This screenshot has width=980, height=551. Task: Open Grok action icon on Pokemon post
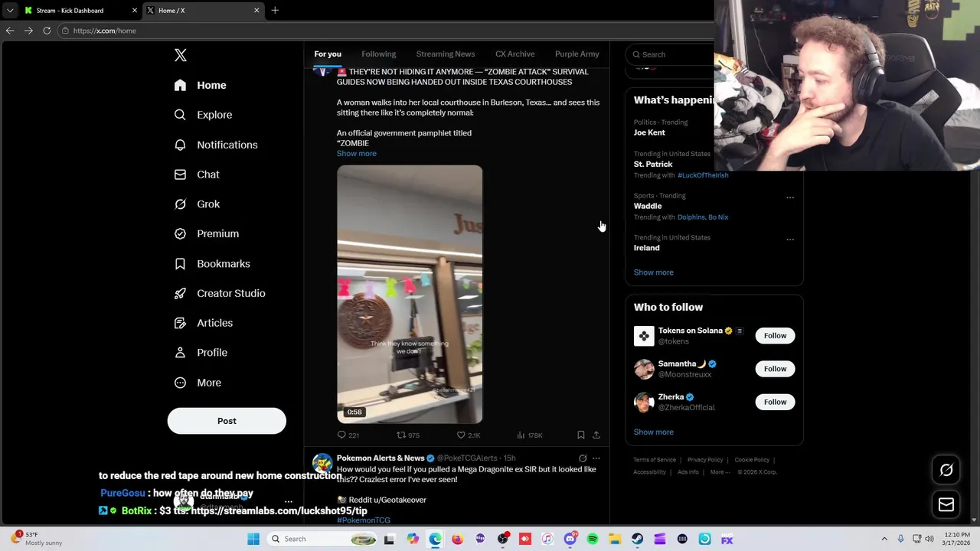pyautogui.click(x=583, y=458)
